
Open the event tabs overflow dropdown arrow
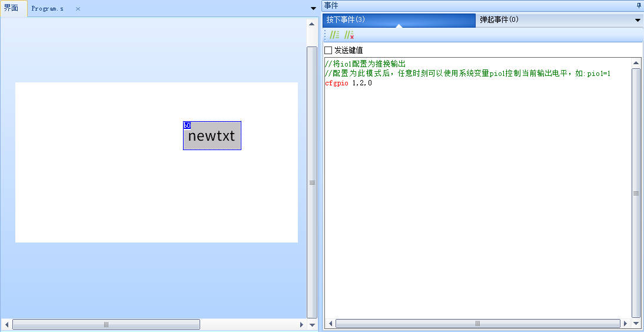coord(638,20)
